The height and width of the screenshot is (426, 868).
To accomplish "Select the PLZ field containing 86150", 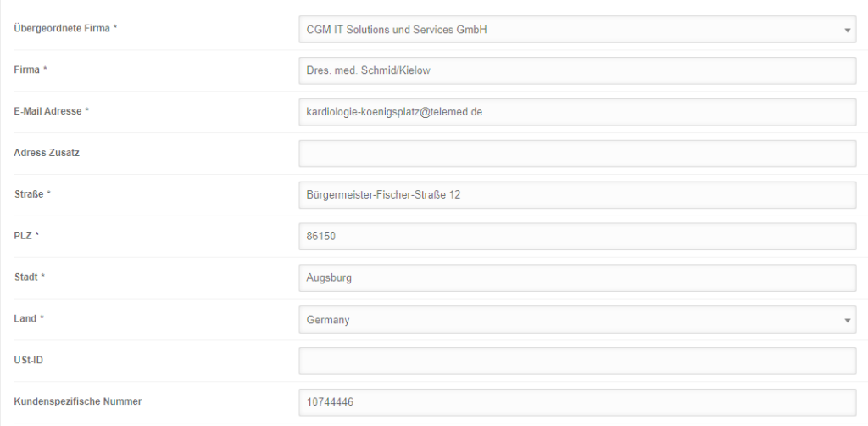I will point(577,236).
